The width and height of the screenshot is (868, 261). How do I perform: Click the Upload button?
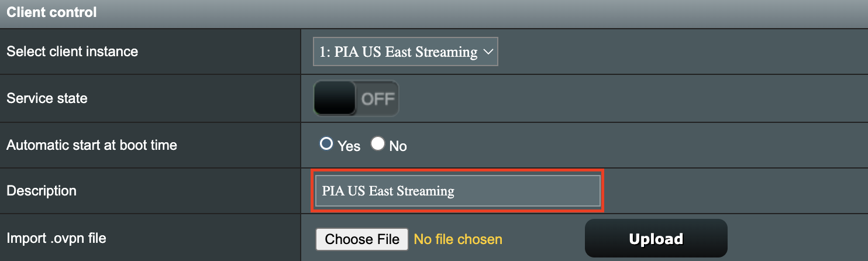(656, 239)
